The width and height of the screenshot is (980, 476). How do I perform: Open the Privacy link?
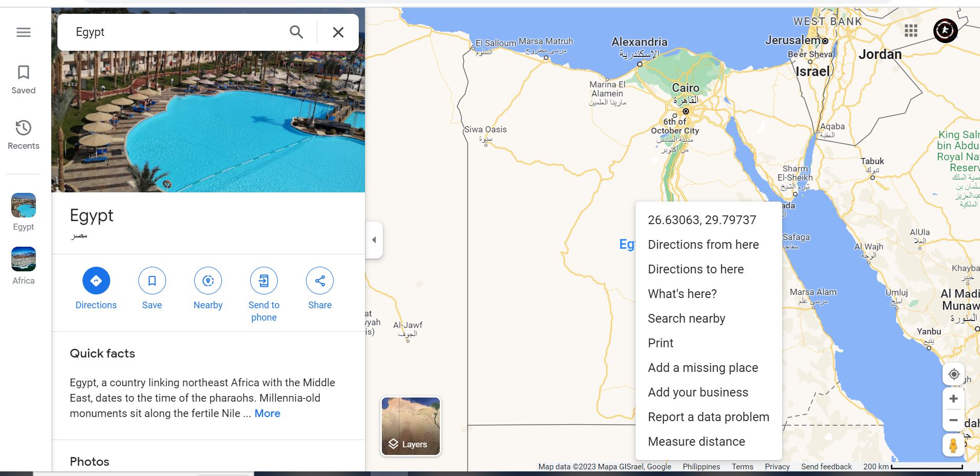pos(777,467)
